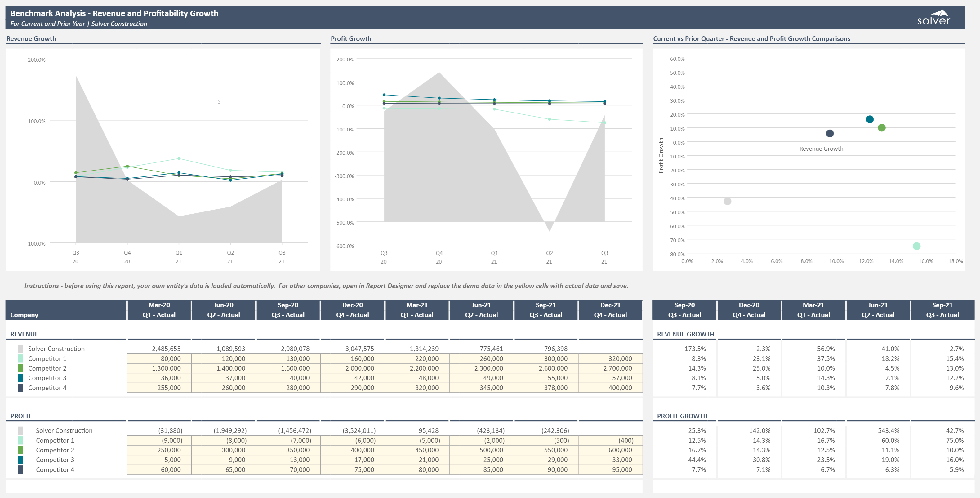Select the Jun-20 Q2 - Actual column header

(224, 310)
